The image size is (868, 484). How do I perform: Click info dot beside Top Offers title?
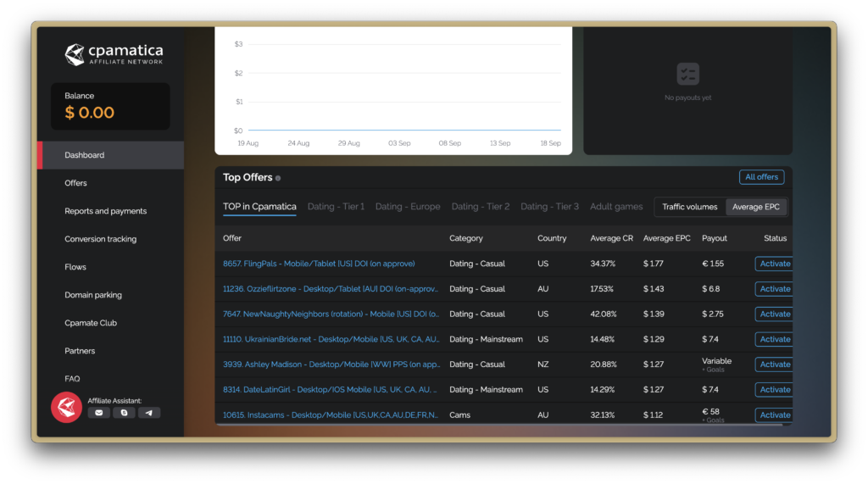coord(278,178)
